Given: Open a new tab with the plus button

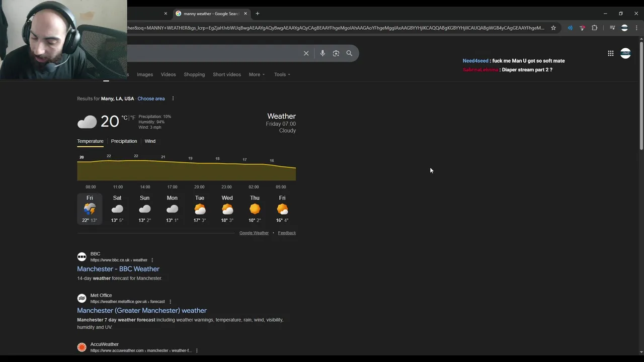Looking at the screenshot, I should pyautogui.click(x=257, y=14).
